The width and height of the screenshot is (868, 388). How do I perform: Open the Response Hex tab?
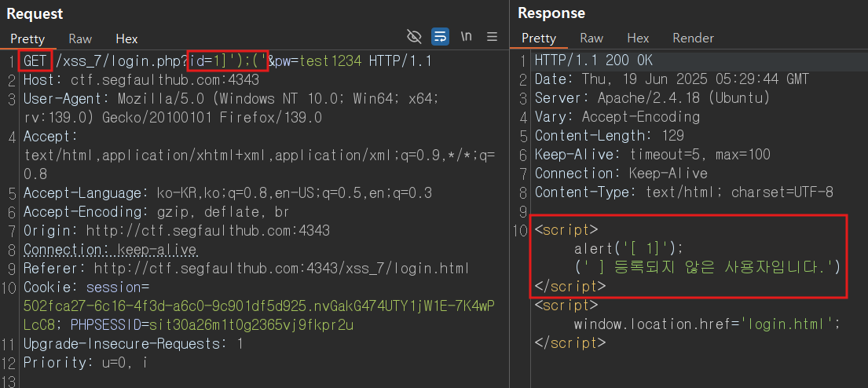pos(638,38)
